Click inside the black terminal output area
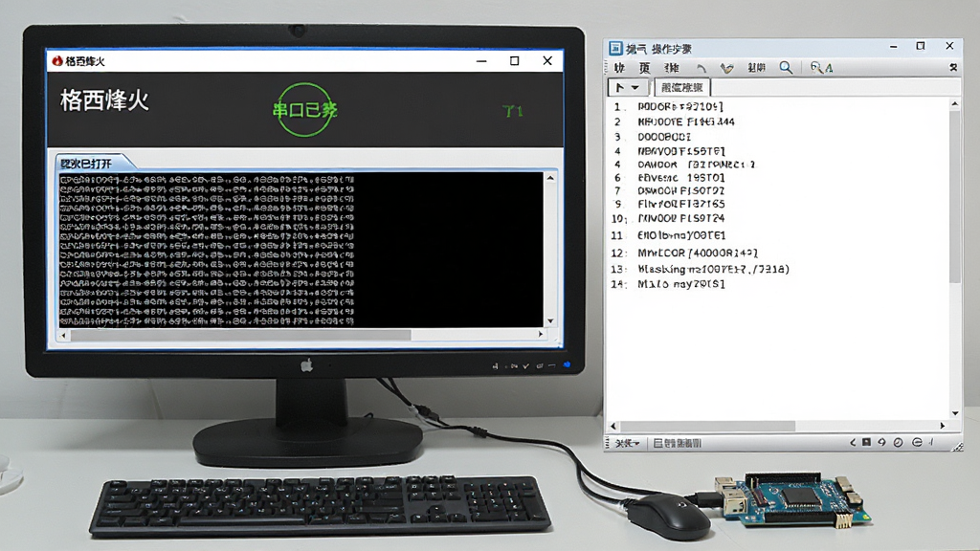980x551 pixels. [x=301, y=250]
